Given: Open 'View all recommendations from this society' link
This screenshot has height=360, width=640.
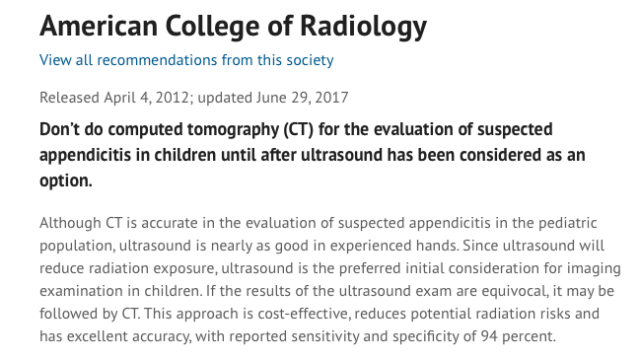Looking at the screenshot, I should click(187, 60).
